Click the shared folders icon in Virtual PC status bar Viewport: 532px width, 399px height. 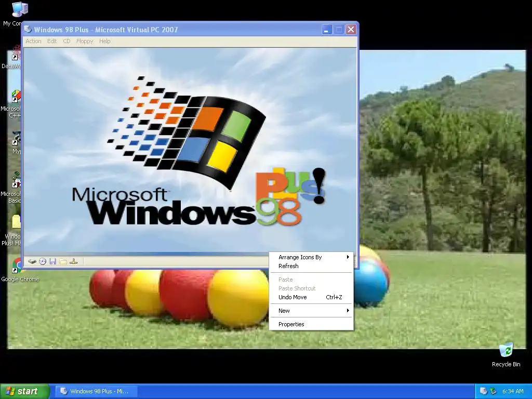click(63, 261)
